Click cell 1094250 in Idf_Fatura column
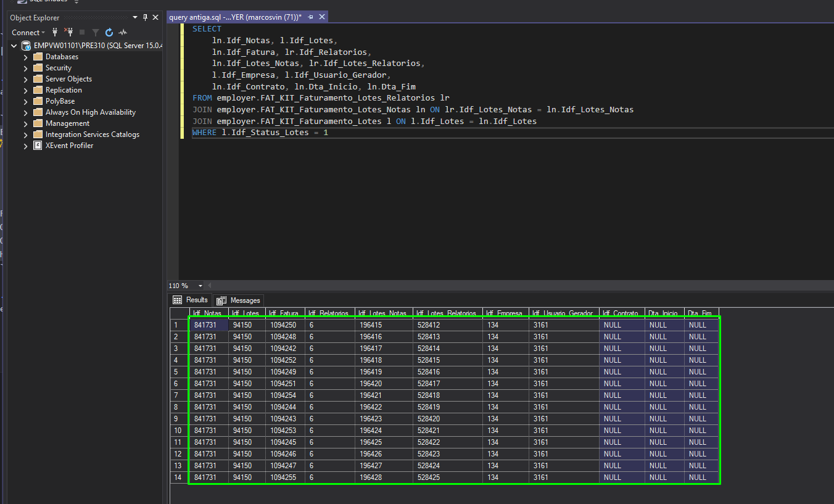Image resolution: width=834 pixels, height=504 pixels. pyautogui.click(x=285, y=325)
